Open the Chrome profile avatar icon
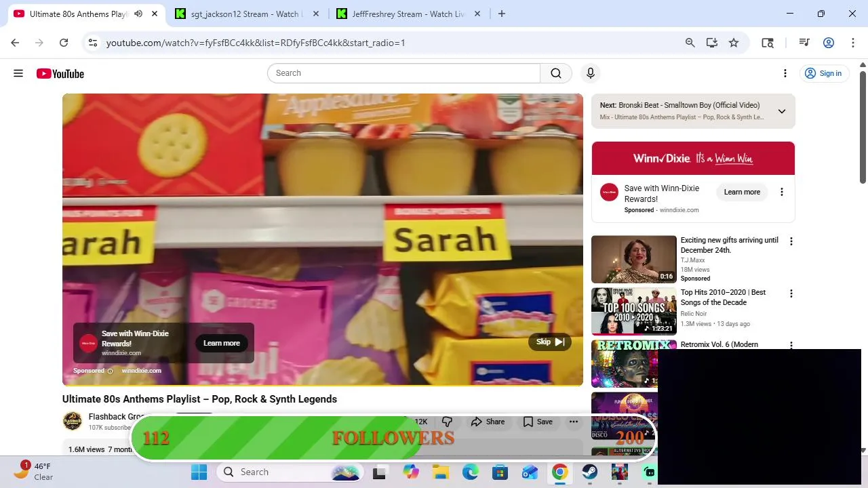Image resolution: width=868 pixels, height=488 pixels. pos(829,43)
